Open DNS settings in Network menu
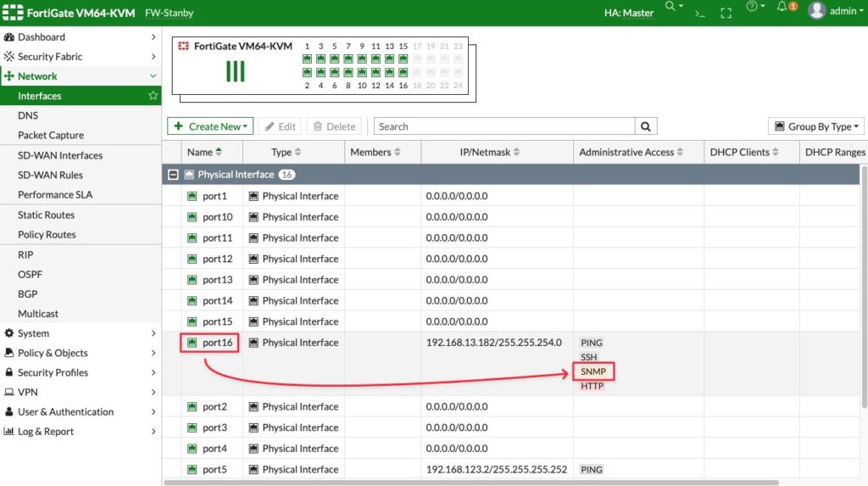Viewport: 868px width, 486px height. tap(28, 115)
